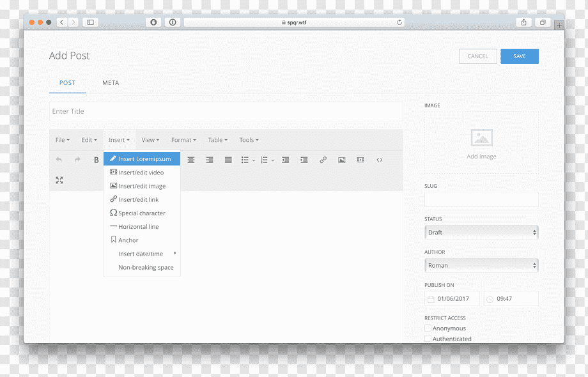
Task: Click the CANCEL button
Action: [x=478, y=56]
